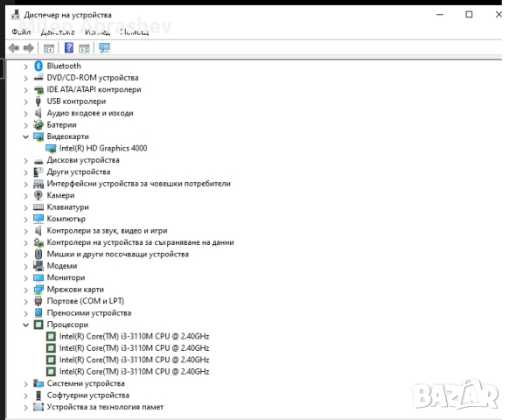Select the Преносими устройства label

(89, 312)
